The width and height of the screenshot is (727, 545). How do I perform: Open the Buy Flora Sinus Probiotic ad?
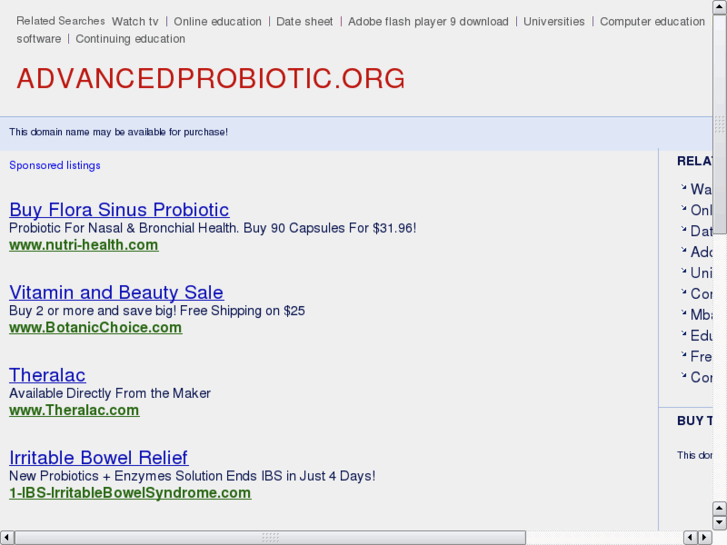[x=119, y=210]
